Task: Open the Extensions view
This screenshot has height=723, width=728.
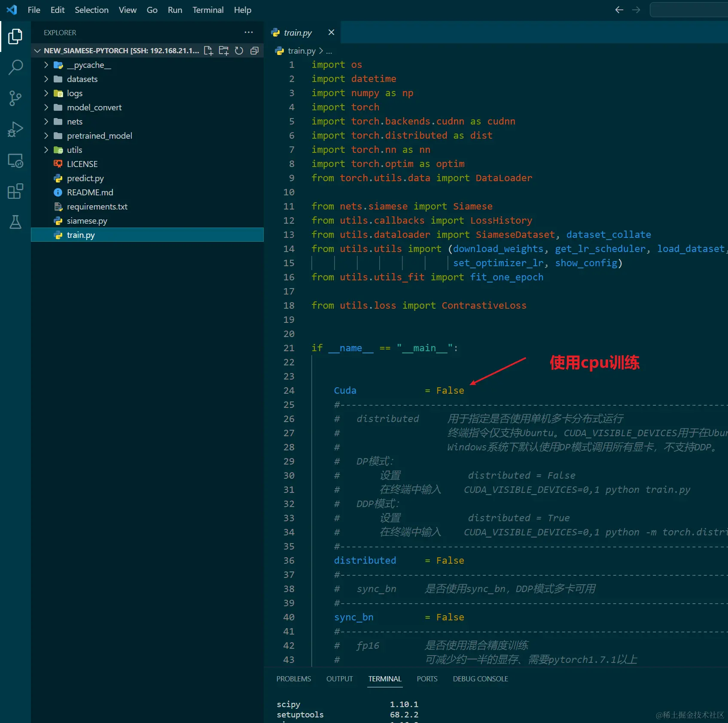Action: click(x=15, y=191)
